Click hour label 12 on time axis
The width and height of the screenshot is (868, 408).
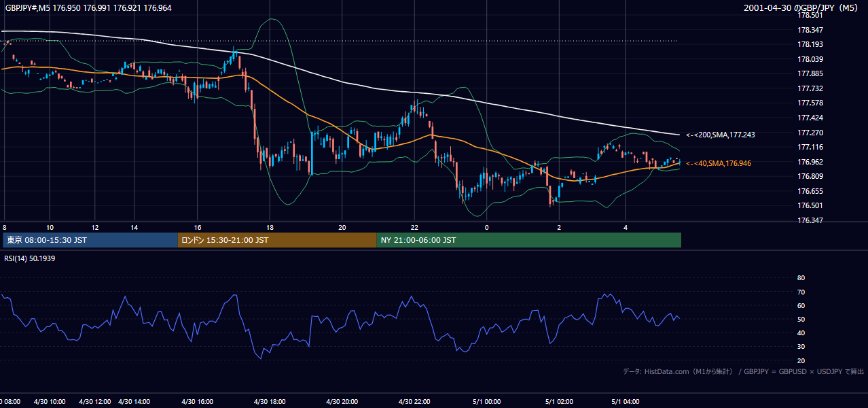[94, 227]
